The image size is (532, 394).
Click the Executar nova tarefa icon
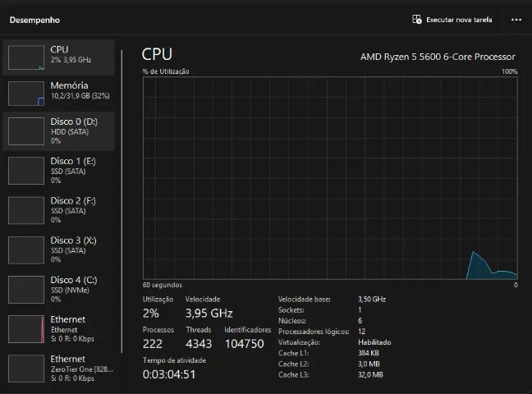(417, 20)
